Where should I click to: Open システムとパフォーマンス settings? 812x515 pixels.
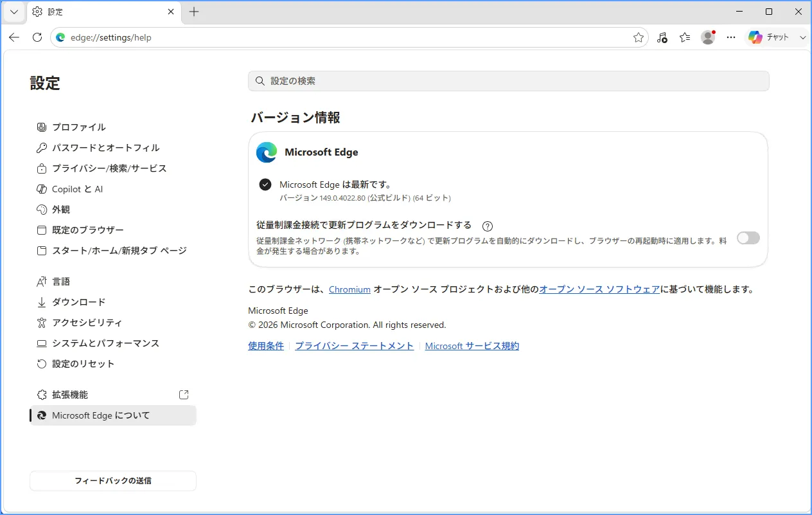[113, 343]
